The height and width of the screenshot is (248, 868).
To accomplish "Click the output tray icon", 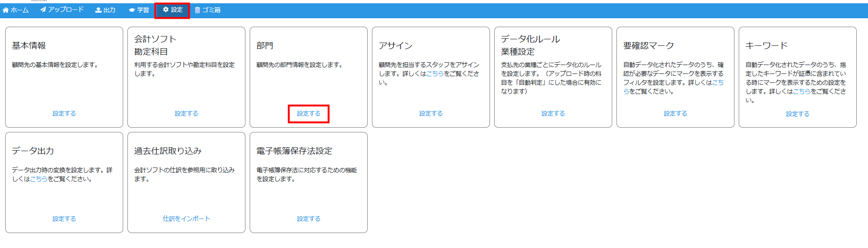I will pyautogui.click(x=98, y=10).
